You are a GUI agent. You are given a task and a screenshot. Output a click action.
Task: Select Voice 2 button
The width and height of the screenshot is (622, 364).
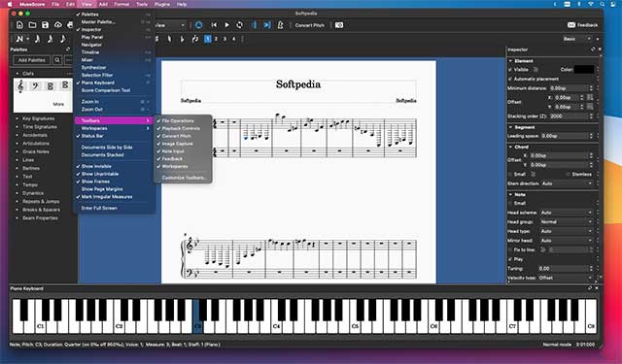[x=216, y=39]
